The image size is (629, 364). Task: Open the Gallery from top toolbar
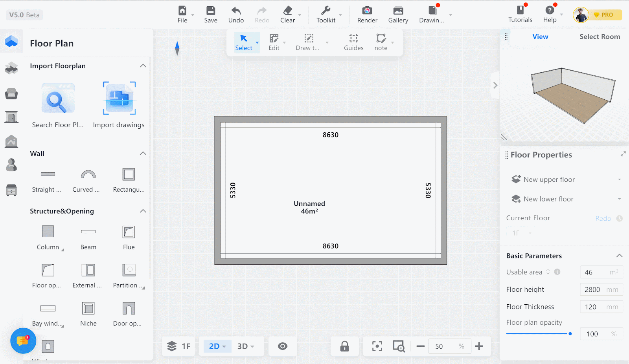click(398, 11)
